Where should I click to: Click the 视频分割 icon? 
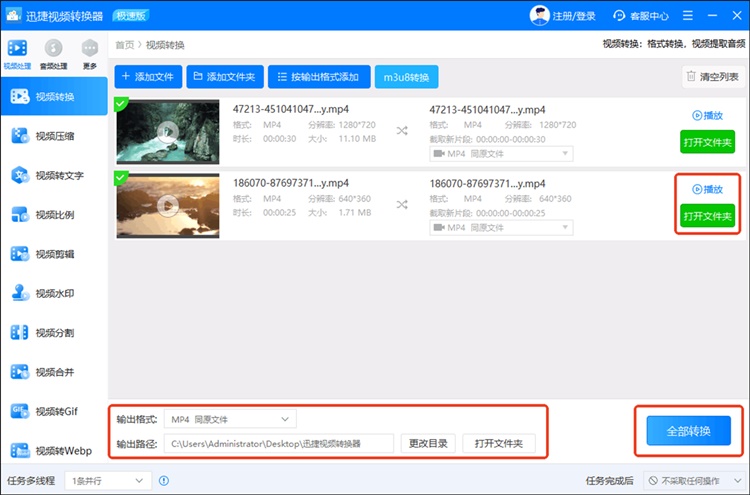pyautogui.click(x=20, y=332)
